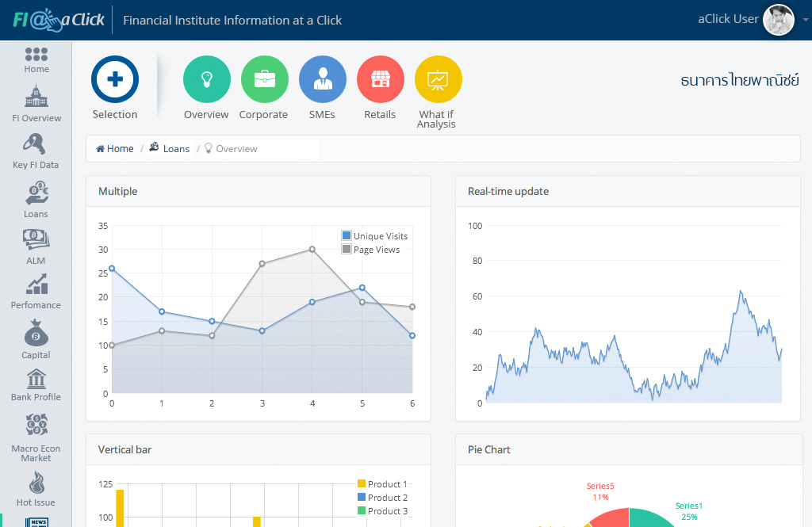
Task: Click the SMEs label text
Action: [322, 114]
